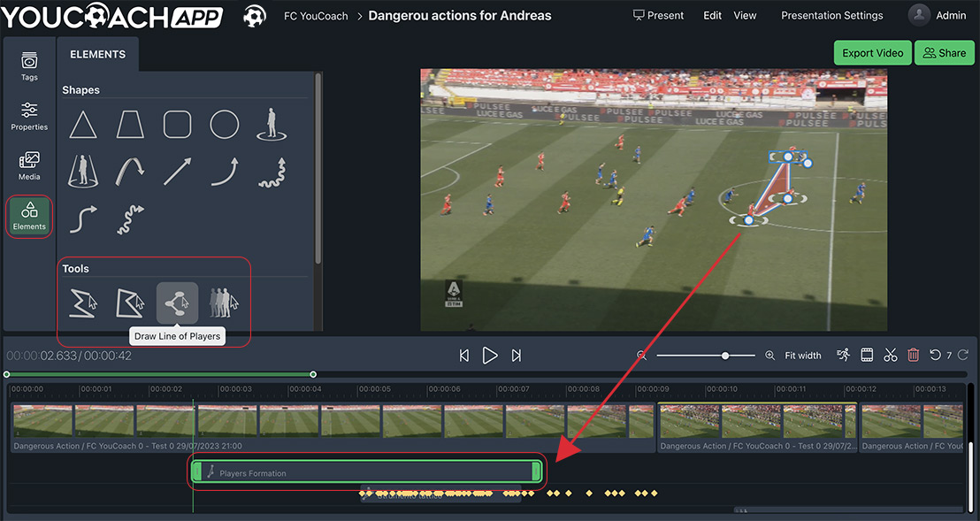Select the Players Formation timeline clip
980x521 pixels.
click(x=366, y=471)
